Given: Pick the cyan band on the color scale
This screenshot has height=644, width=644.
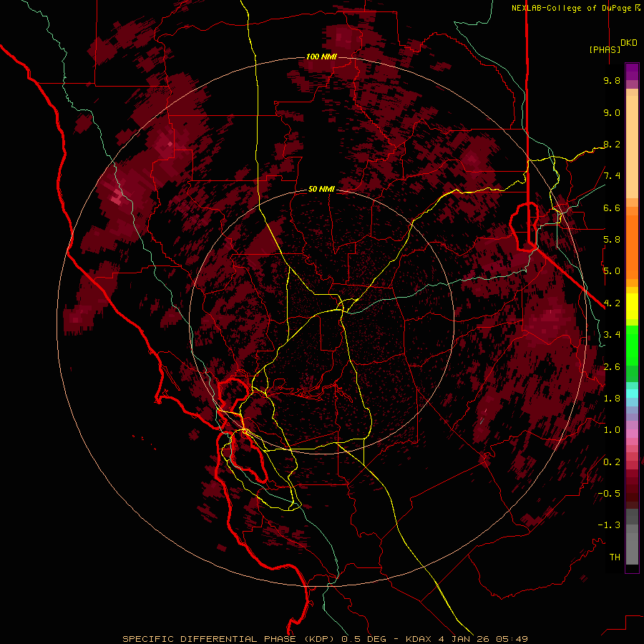Looking at the screenshot, I should [x=632, y=394].
